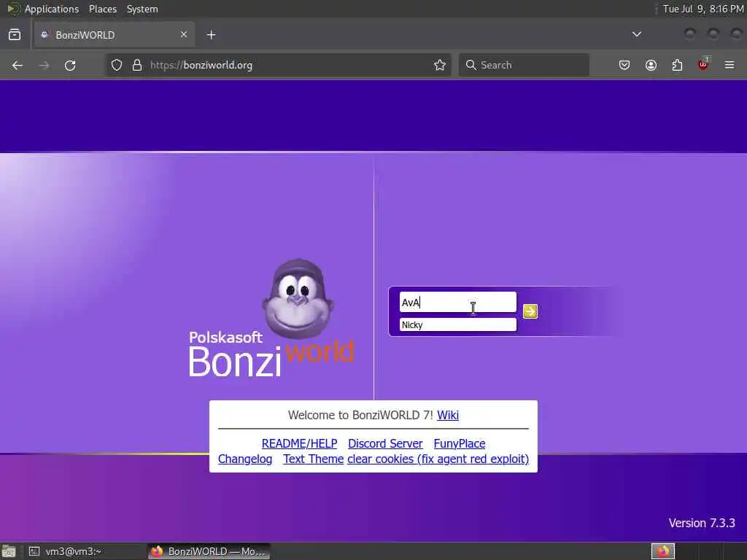The width and height of the screenshot is (747, 560).
Task: Close the BonziWORLD tab
Action: (x=184, y=34)
